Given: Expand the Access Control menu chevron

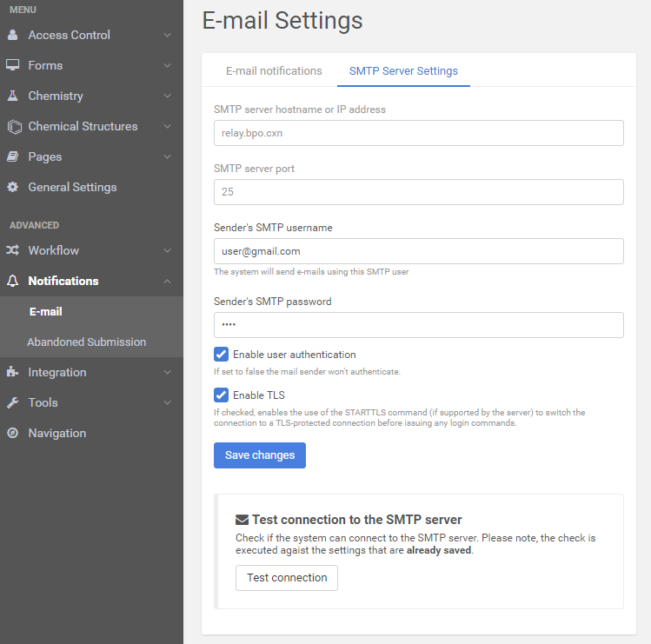Looking at the screenshot, I should (x=167, y=36).
